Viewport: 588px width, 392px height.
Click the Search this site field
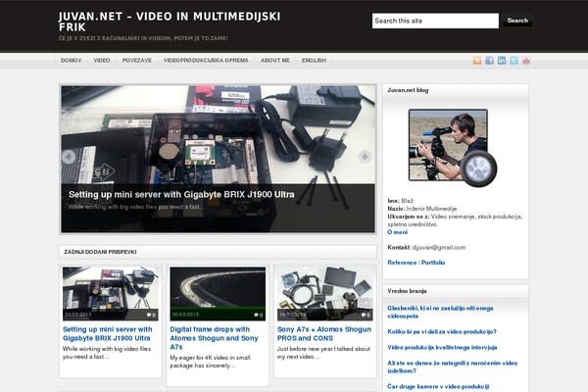pos(435,21)
